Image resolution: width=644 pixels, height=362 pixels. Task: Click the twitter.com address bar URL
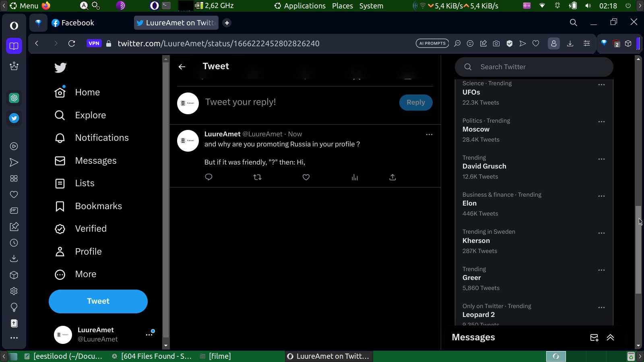click(219, 43)
